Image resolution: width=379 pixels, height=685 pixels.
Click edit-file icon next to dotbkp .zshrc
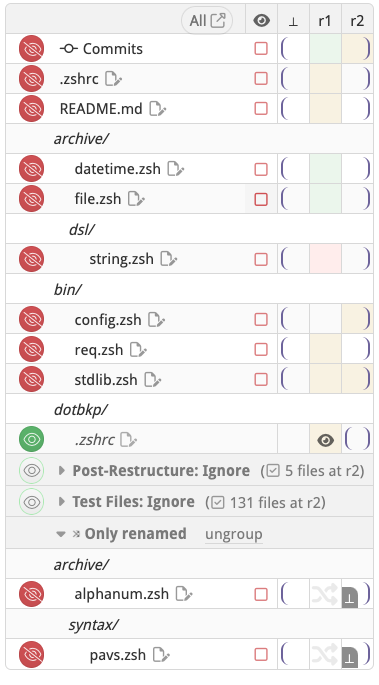128,440
